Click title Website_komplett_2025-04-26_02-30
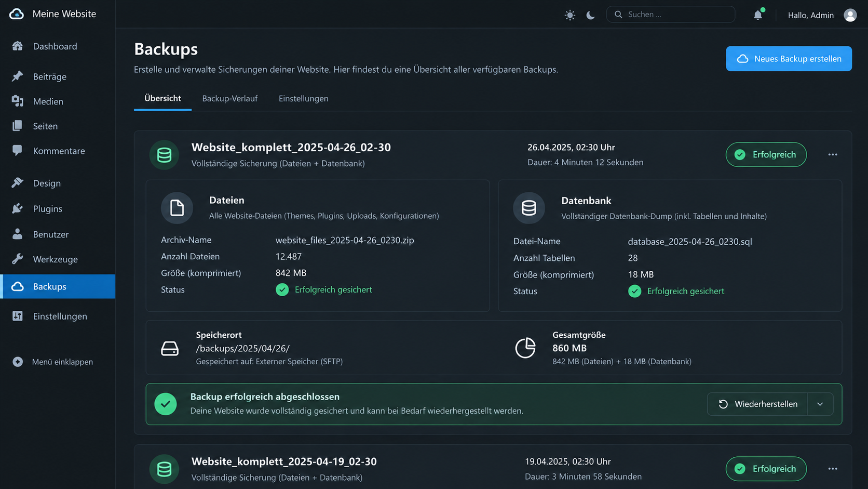This screenshot has width=868, height=489. coord(291,147)
